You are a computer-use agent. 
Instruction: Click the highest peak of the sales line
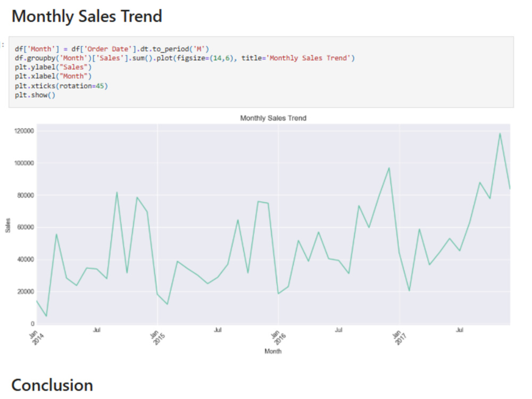pyautogui.click(x=500, y=134)
